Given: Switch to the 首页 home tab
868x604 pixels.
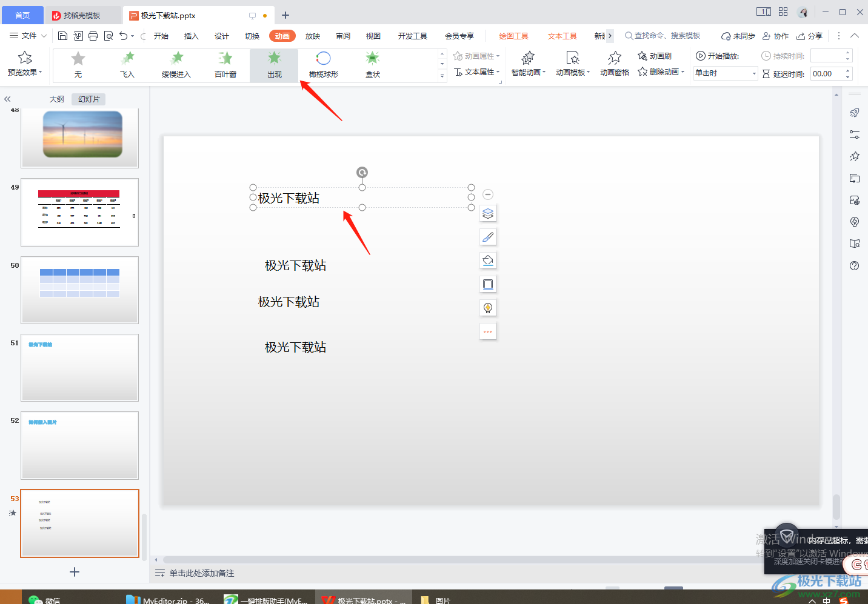Looking at the screenshot, I should (22, 15).
